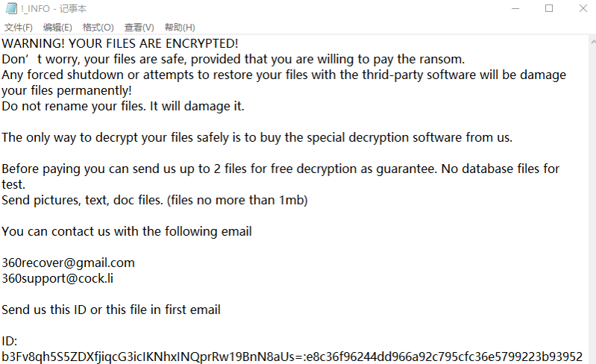Click the long ID string starting b3Fv8qh5
Screen dimensions: 596x364
[292, 357]
